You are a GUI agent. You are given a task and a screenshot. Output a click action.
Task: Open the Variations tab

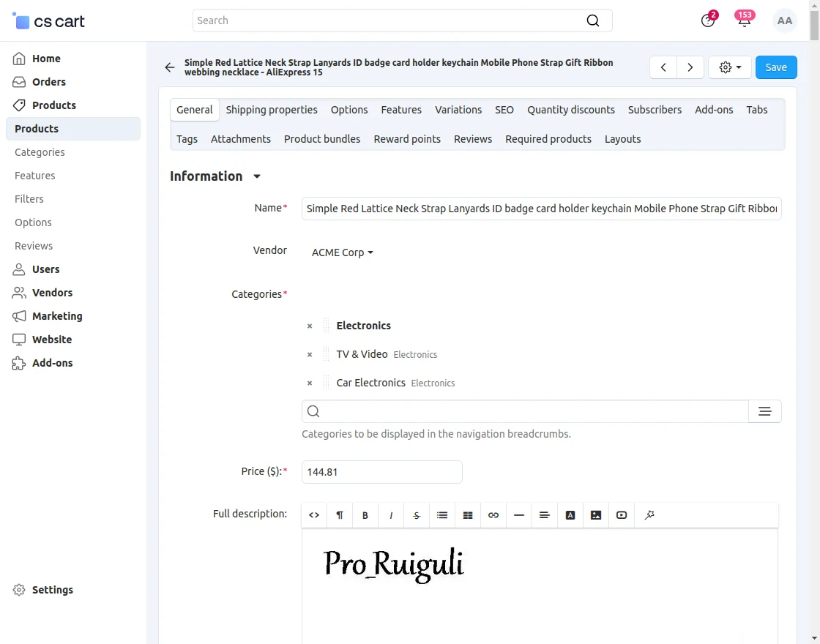coord(458,110)
